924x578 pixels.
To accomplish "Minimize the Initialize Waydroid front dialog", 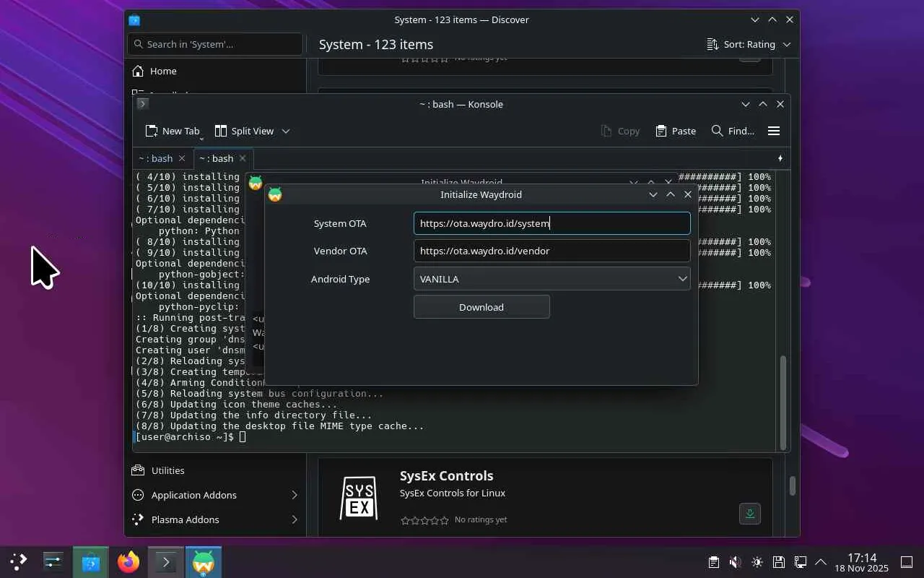I will tap(653, 194).
